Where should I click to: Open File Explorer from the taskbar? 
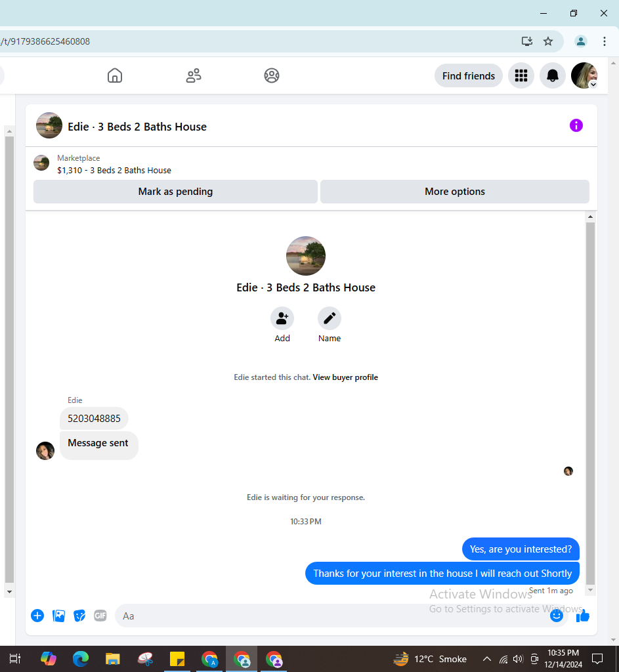point(112,659)
